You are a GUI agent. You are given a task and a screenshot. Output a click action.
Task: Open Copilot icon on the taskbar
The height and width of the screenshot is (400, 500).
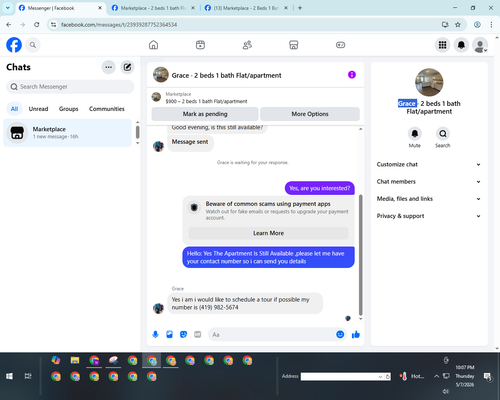click(x=56, y=360)
